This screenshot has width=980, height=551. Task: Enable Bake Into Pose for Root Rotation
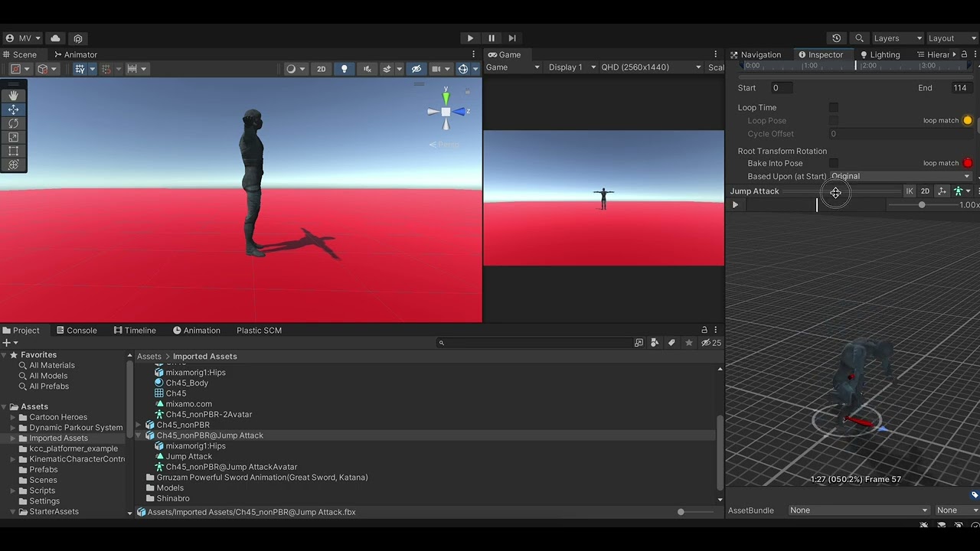[x=834, y=163]
